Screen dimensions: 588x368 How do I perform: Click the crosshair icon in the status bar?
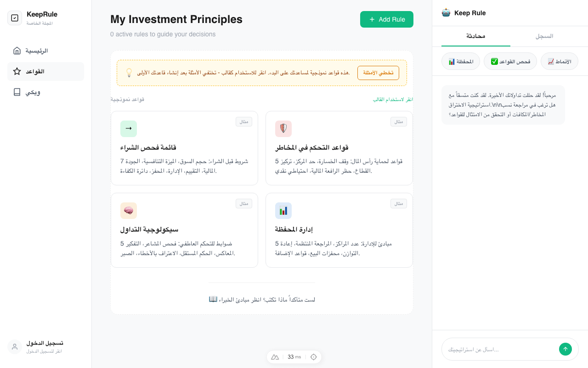313,356
